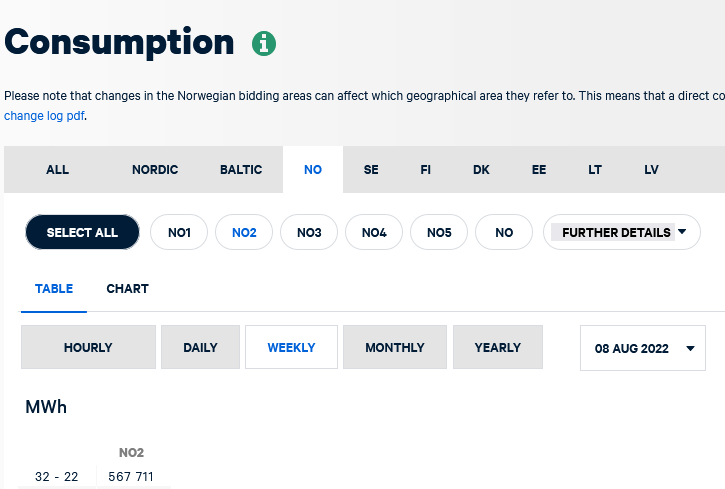The width and height of the screenshot is (725, 489).
Task: Toggle the NO2 bidding area off
Action: pyautogui.click(x=244, y=232)
